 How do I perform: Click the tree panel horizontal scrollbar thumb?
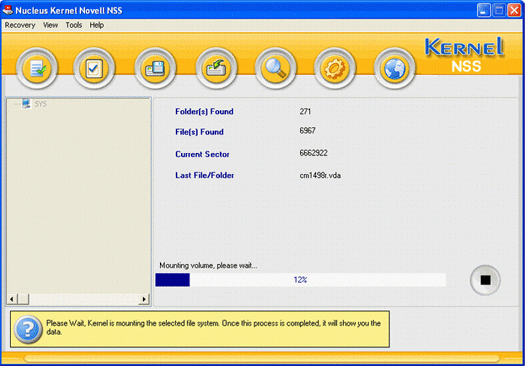pyautogui.click(x=23, y=299)
